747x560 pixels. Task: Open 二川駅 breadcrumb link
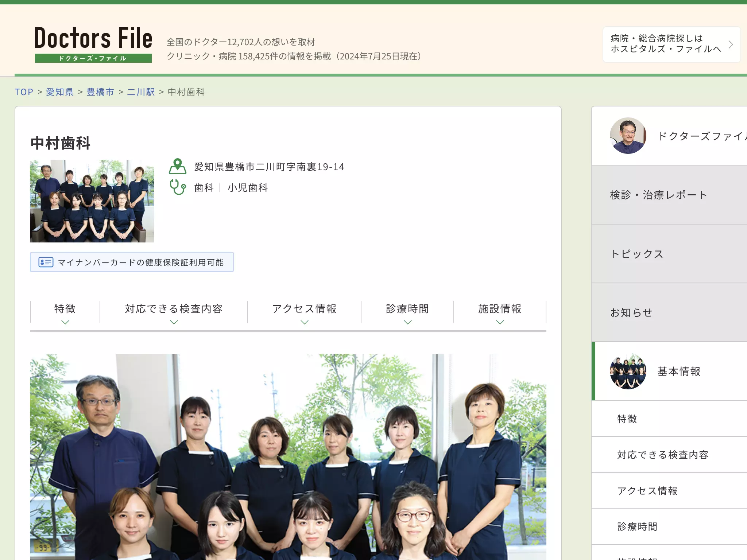click(141, 92)
